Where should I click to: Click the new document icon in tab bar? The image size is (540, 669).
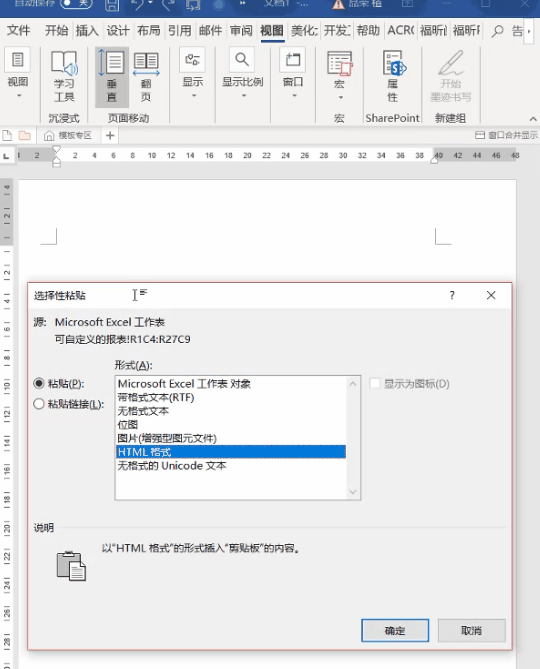[7, 136]
